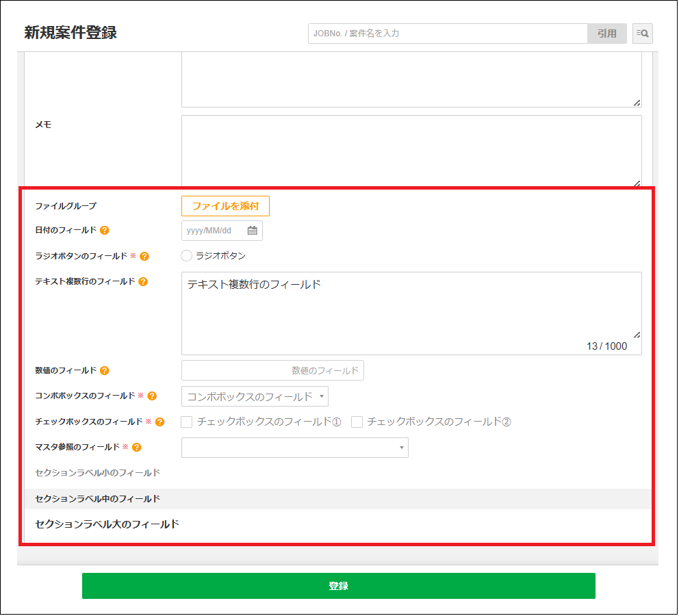
Task: Click inside the メモ text area
Action: pyautogui.click(x=411, y=151)
